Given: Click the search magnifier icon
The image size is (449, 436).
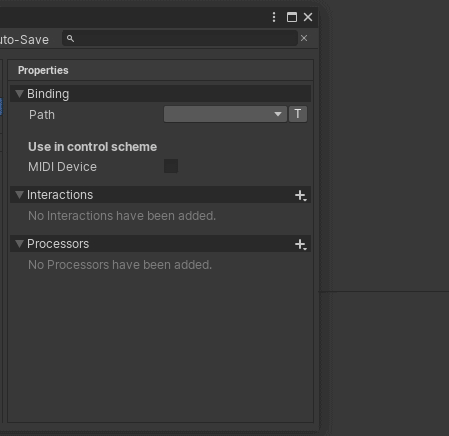Looking at the screenshot, I should point(70,39).
